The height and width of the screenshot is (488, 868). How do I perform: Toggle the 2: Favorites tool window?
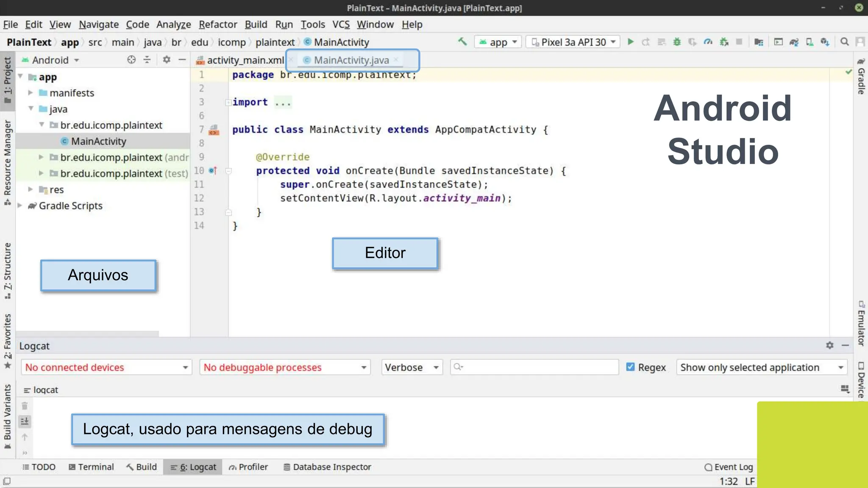(x=7, y=341)
